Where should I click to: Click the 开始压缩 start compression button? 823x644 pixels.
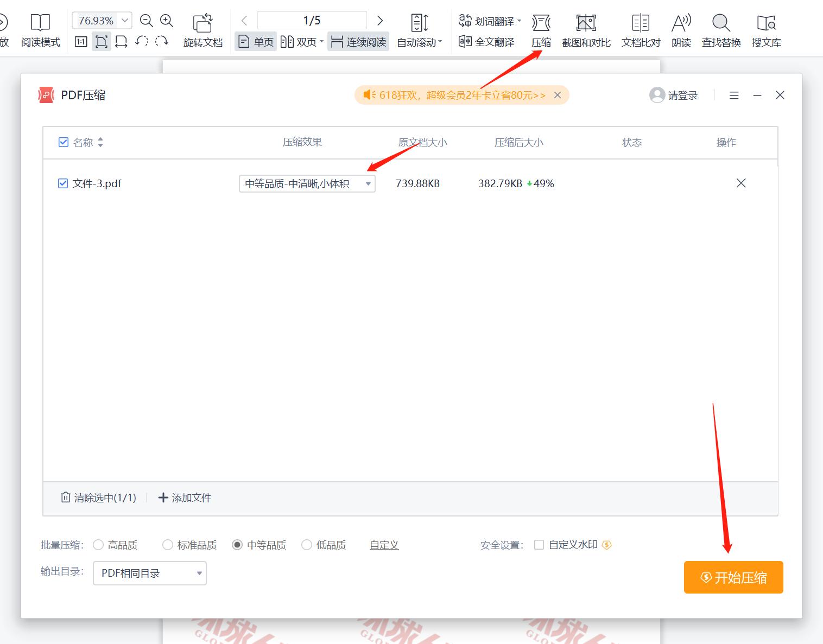[733, 577]
